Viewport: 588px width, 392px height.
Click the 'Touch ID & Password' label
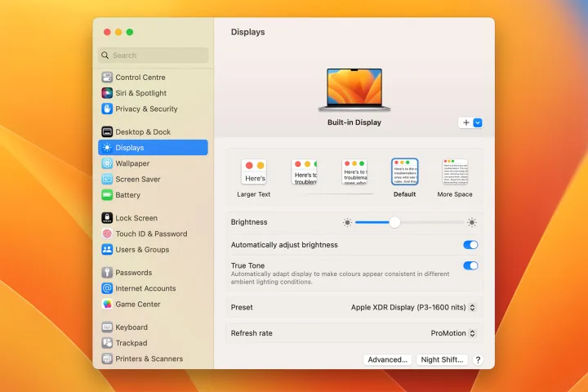pos(152,234)
